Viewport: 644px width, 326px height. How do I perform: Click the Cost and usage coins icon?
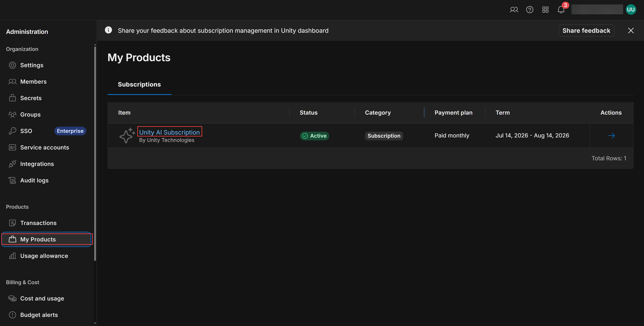12,299
